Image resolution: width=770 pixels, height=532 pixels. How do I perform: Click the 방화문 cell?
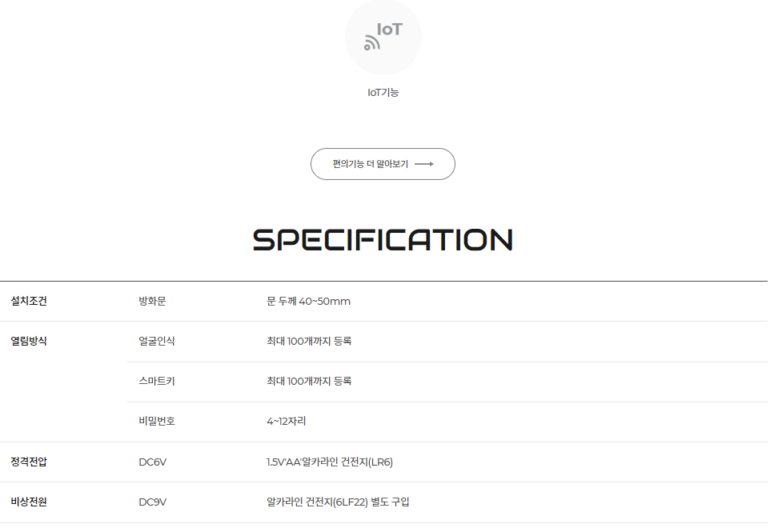[x=152, y=302]
